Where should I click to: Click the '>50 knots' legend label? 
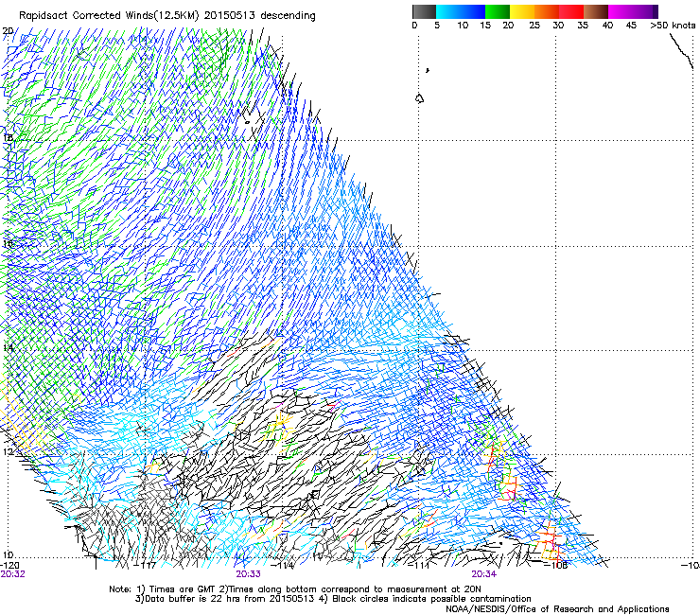pyautogui.click(x=673, y=26)
